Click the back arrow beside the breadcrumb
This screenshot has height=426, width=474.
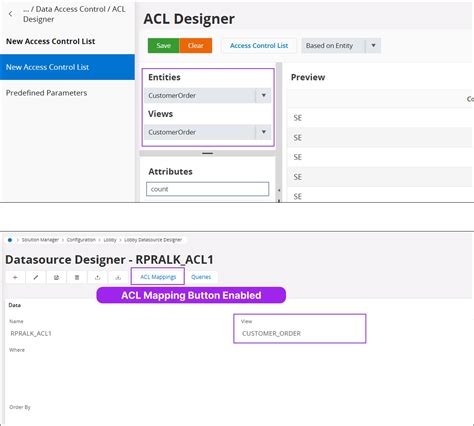pyautogui.click(x=11, y=14)
